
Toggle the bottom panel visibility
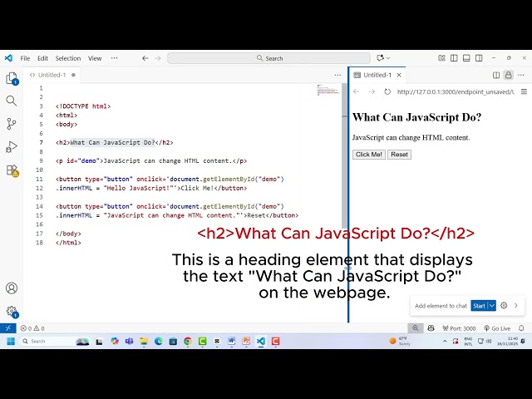click(x=466, y=58)
